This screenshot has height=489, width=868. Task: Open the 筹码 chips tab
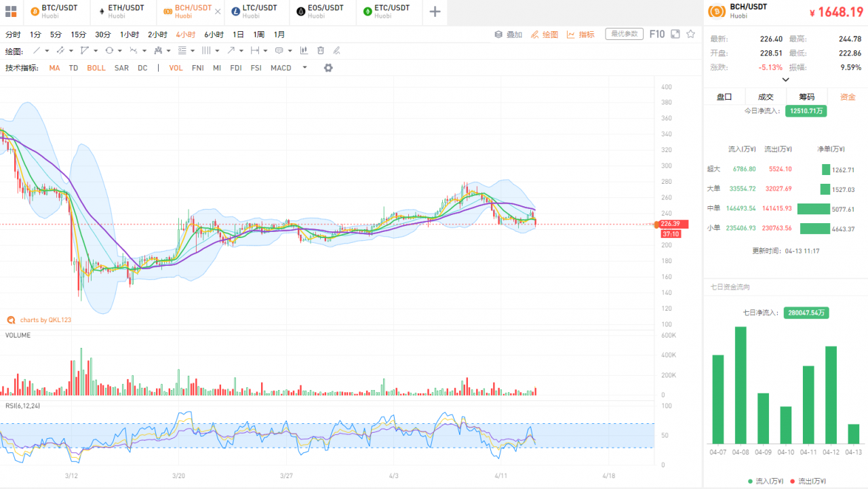coord(806,97)
